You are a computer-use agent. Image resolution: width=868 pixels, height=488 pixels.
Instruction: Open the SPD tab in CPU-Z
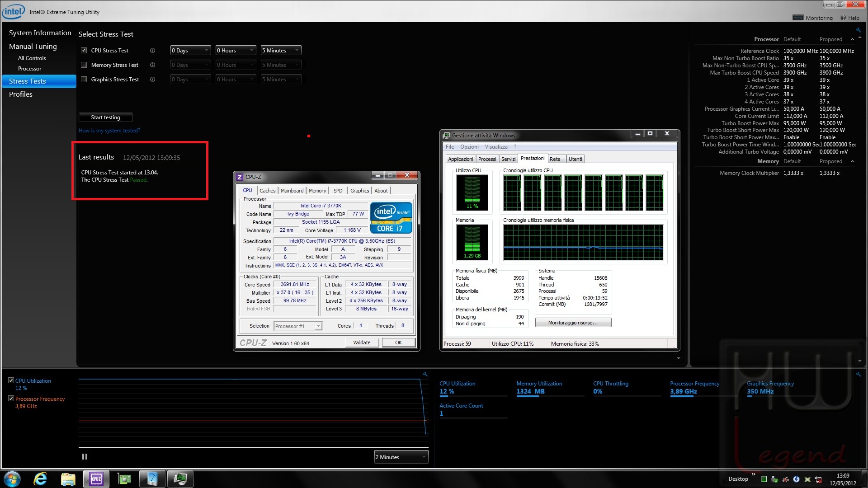pos(338,191)
